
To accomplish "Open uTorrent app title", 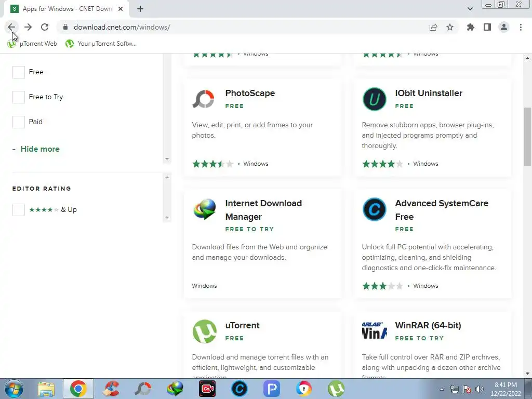I will tap(242, 325).
